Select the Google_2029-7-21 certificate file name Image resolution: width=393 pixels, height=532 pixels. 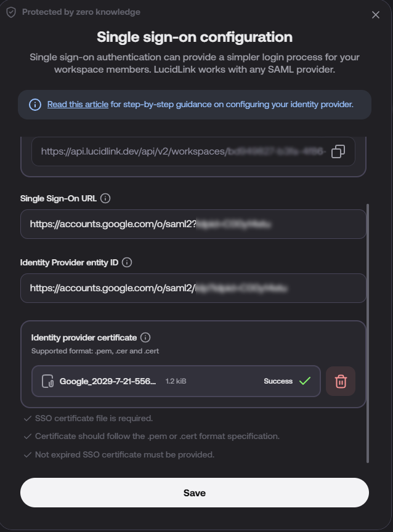click(108, 381)
